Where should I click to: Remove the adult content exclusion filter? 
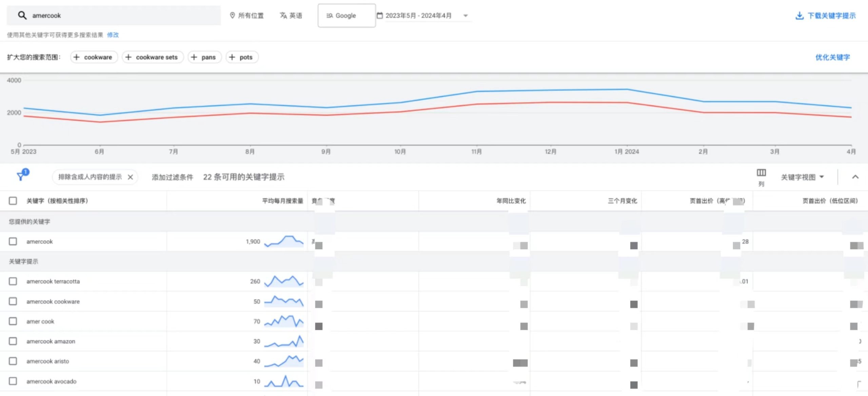pos(130,177)
